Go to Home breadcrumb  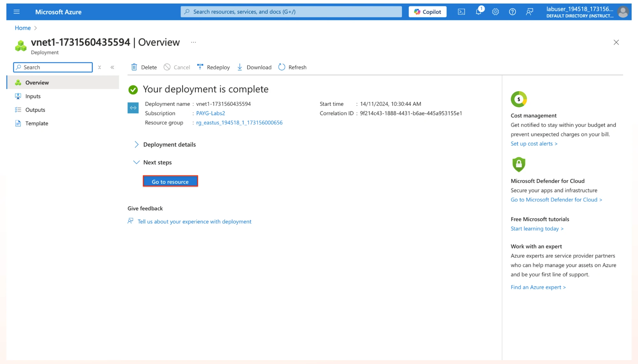pos(23,28)
